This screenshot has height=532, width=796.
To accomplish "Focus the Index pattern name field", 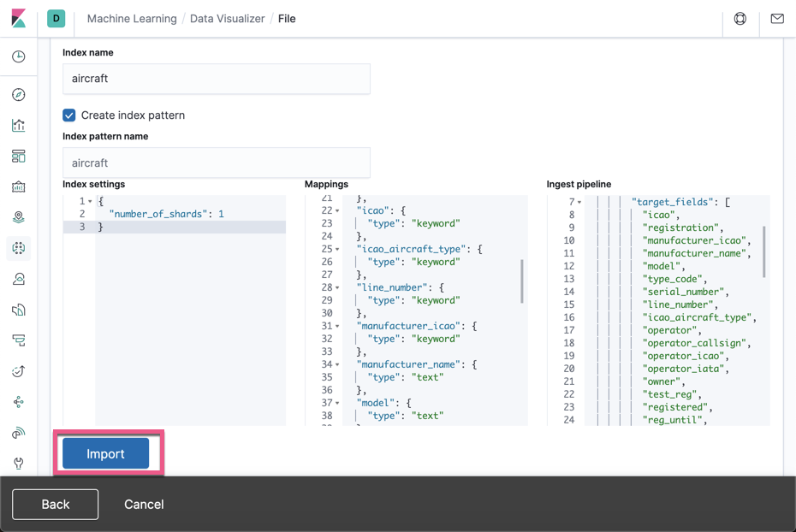I will [x=217, y=163].
